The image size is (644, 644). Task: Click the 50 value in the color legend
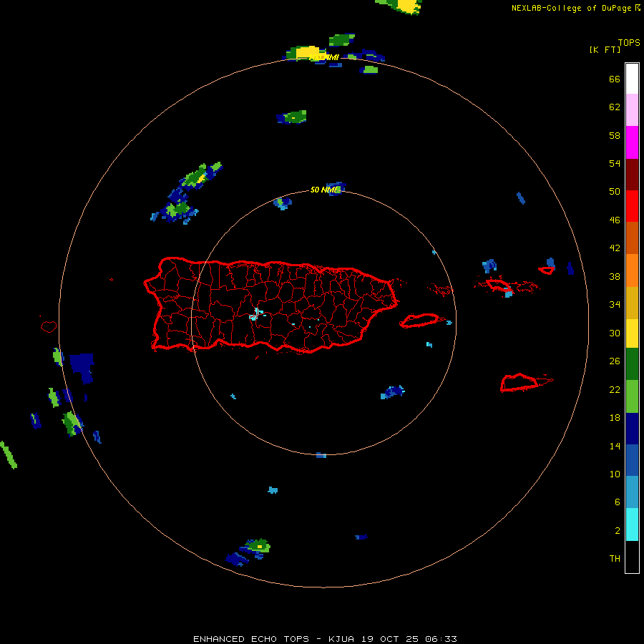click(615, 191)
